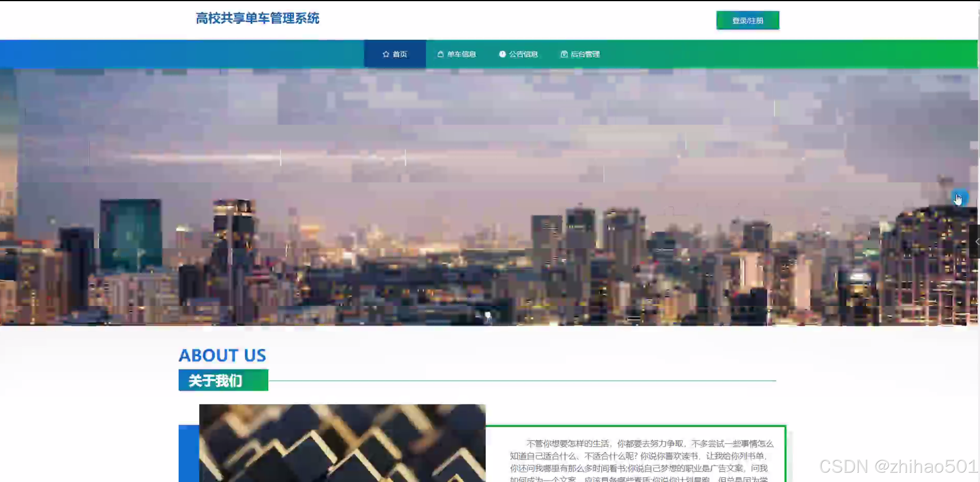The height and width of the screenshot is (482, 980).
Task: Click the star icon beside 首页
Action: (x=386, y=54)
